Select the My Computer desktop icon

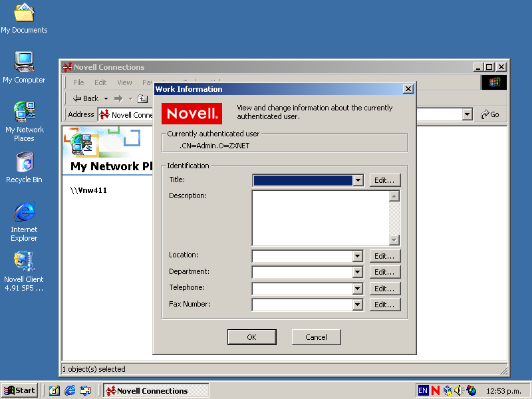click(24, 68)
